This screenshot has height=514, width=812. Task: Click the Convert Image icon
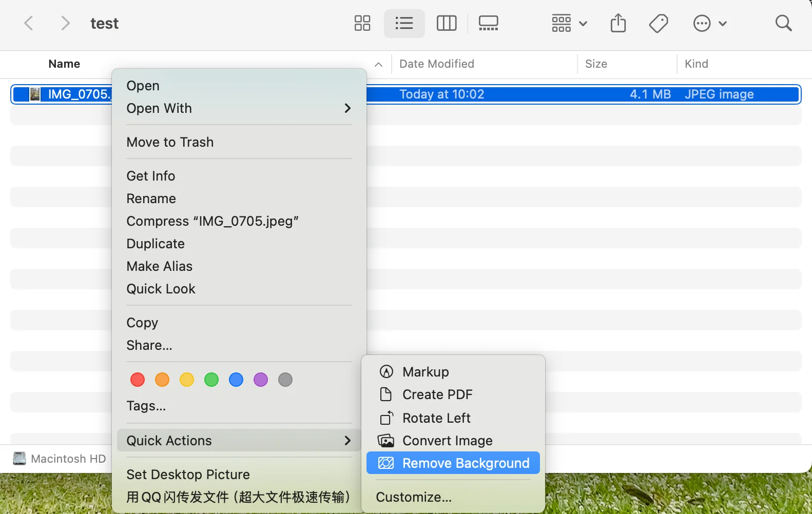pyautogui.click(x=386, y=441)
